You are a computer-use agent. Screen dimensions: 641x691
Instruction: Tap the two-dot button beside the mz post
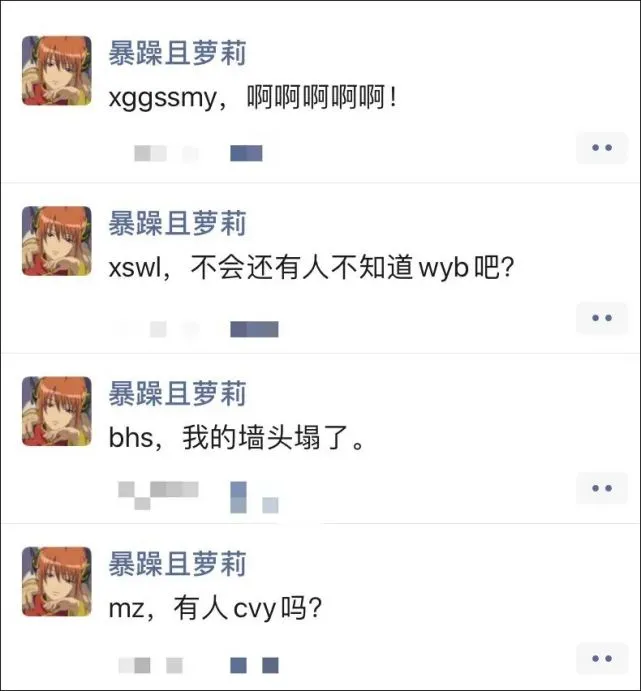coord(602,658)
